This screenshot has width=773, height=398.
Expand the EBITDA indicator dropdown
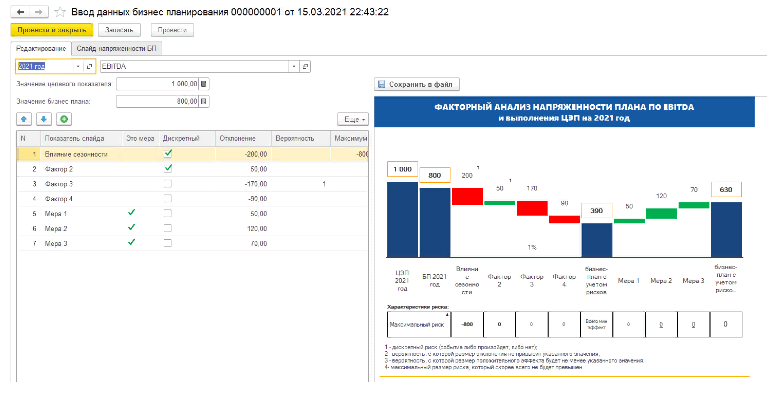click(x=294, y=66)
